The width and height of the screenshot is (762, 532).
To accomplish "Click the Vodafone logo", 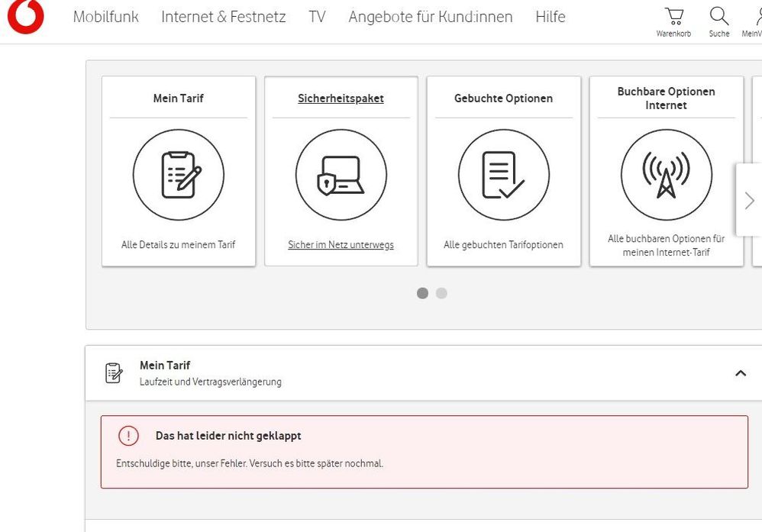I will 25,17.
